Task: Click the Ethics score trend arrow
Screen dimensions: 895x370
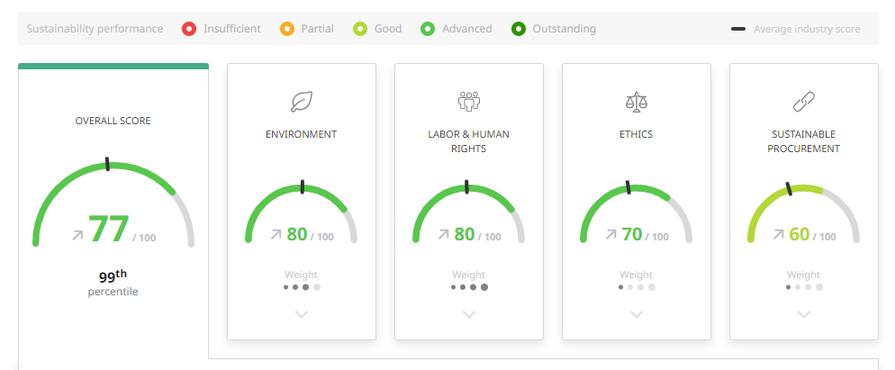Action: pyautogui.click(x=611, y=234)
